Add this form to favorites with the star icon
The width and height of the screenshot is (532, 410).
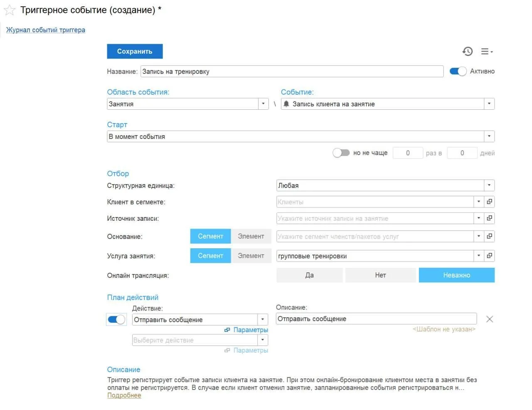[10, 10]
